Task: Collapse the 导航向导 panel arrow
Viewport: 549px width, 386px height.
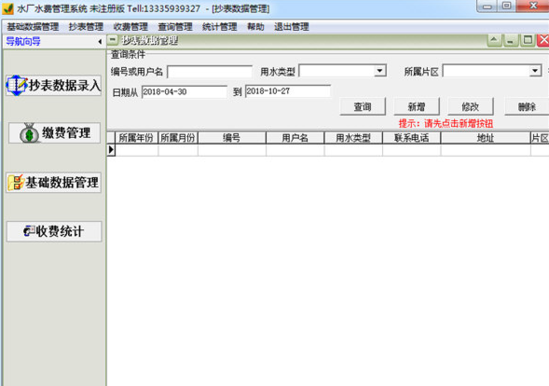Action: coord(100,42)
